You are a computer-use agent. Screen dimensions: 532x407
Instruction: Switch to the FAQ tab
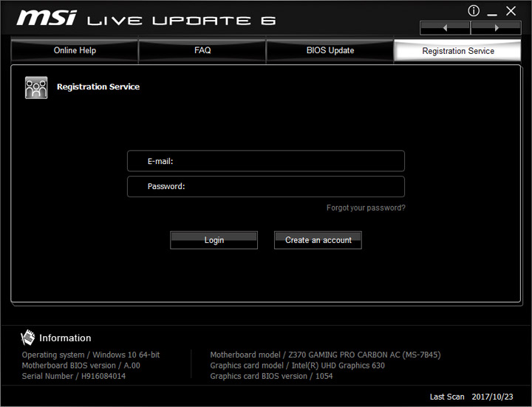pos(202,50)
